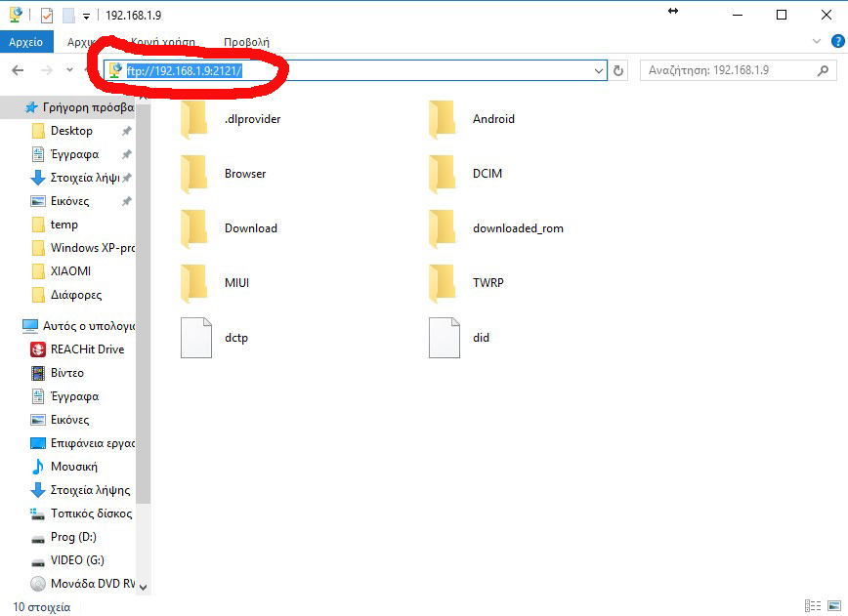Screen dimensions: 848x616
Task: Click the navigation pane scrollbar
Action: click(144, 303)
